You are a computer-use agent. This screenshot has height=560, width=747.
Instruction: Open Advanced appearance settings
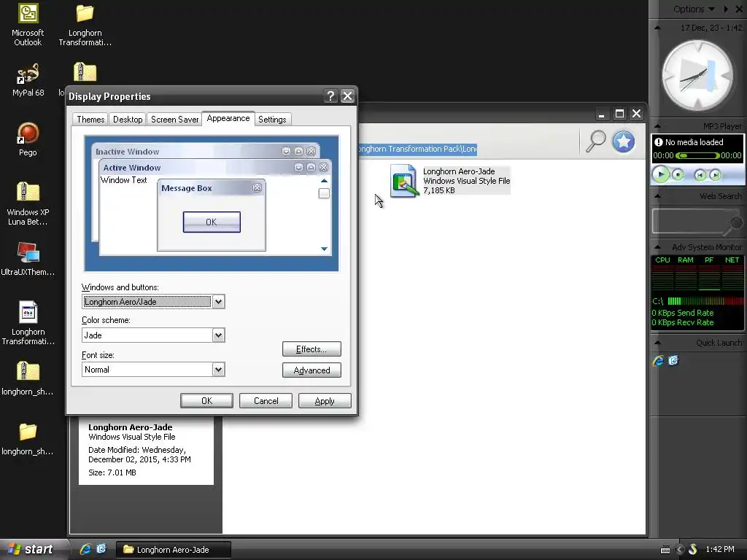coord(311,370)
